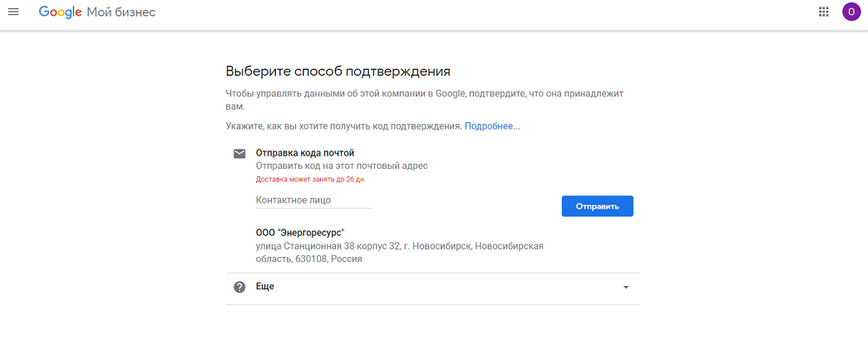
Task: Open the main hamburger menu
Action: pyautogui.click(x=13, y=12)
